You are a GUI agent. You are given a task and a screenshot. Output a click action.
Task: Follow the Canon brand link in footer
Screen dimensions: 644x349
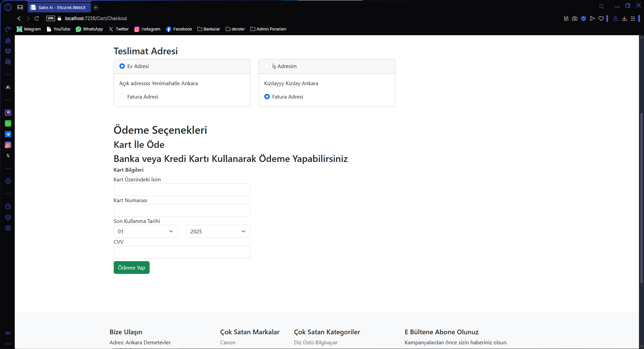click(228, 342)
